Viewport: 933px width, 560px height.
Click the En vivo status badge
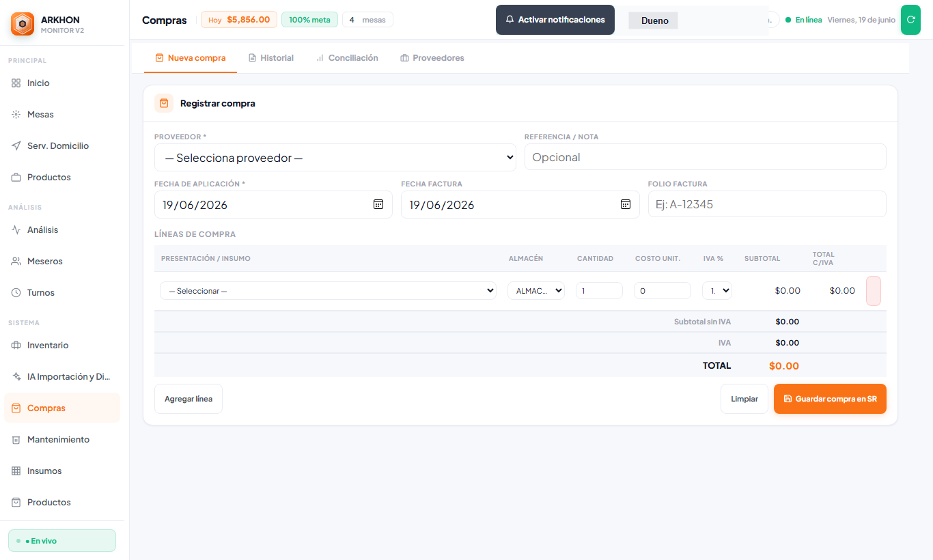click(x=62, y=540)
